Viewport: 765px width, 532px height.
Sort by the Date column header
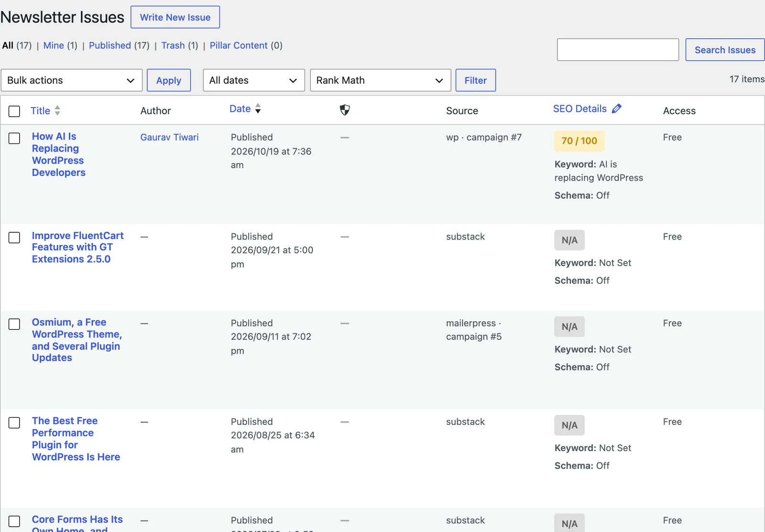[240, 109]
